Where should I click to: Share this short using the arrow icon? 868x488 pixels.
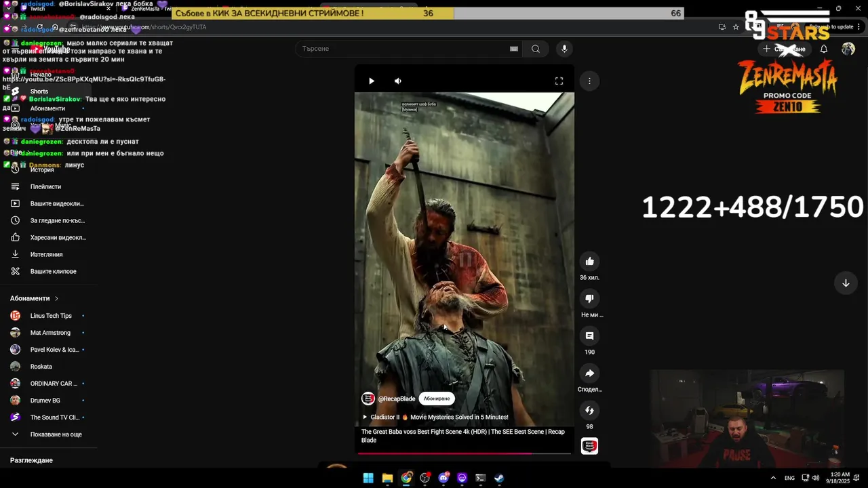tap(589, 373)
